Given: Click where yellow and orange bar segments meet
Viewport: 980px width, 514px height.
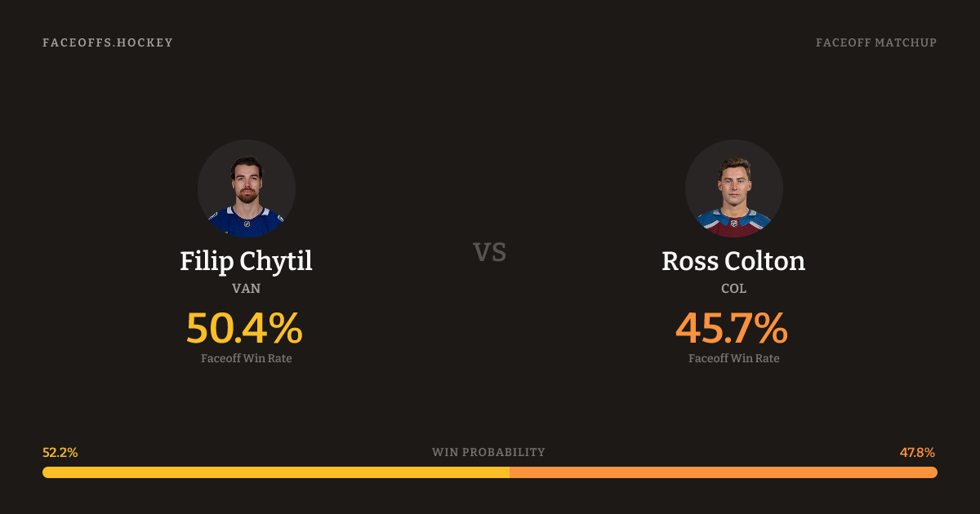Looking at the screenshot, I should tap(510, 472).
